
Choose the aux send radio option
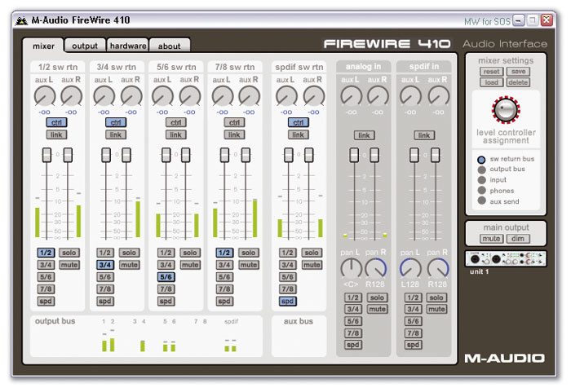coord(482,200)
